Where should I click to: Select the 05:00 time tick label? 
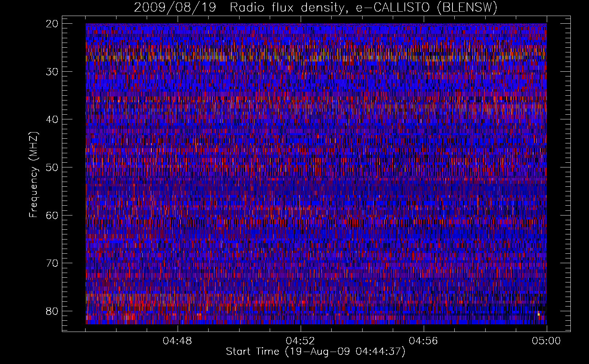[x=546, y=341]
